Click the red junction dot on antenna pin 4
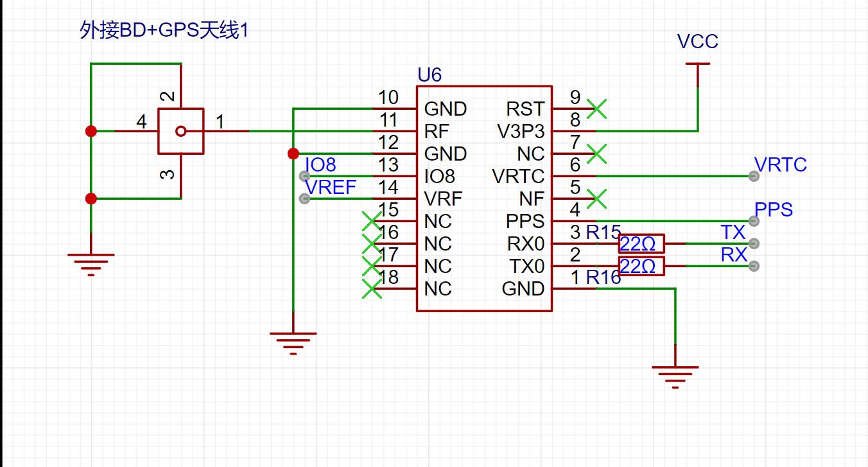 coord(91,131)
